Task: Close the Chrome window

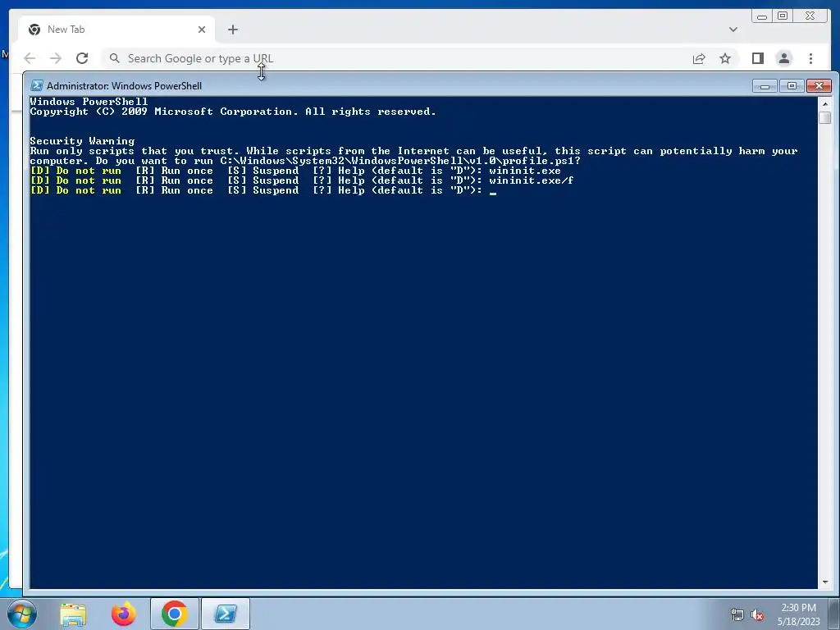Action: (x=810, y=16)
